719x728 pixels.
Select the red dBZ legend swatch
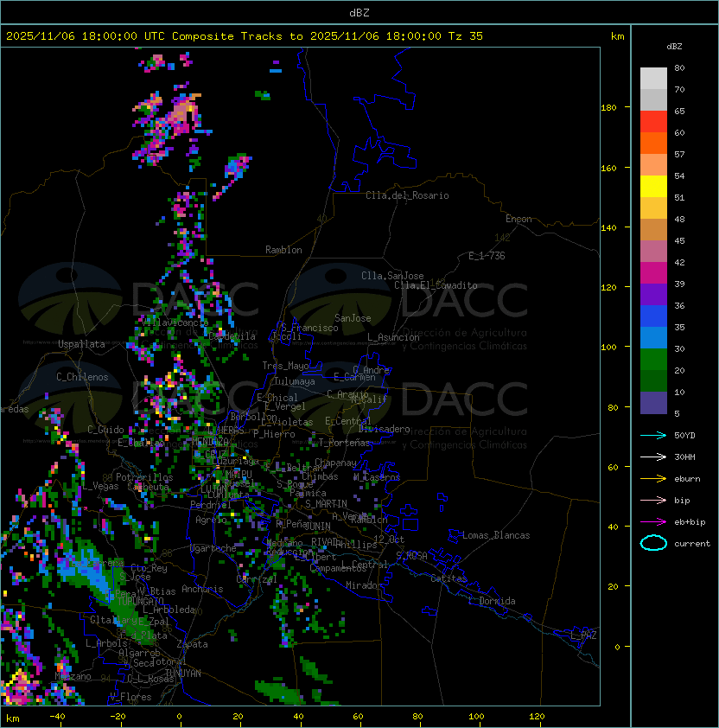click(x=653, y=122)
